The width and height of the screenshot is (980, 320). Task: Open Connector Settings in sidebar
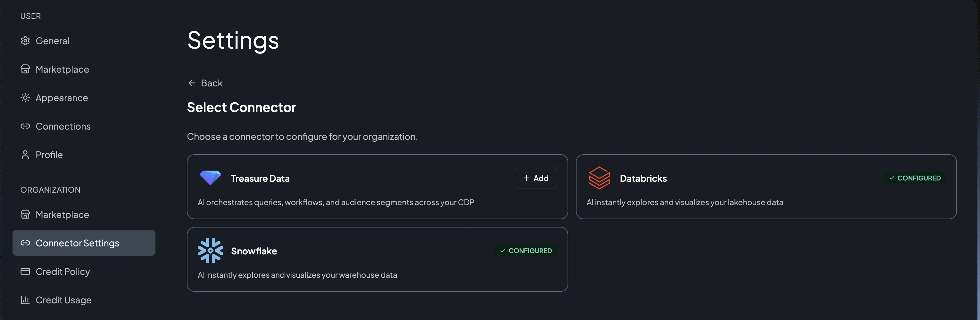pyautogui.click(x=84, y=243)
